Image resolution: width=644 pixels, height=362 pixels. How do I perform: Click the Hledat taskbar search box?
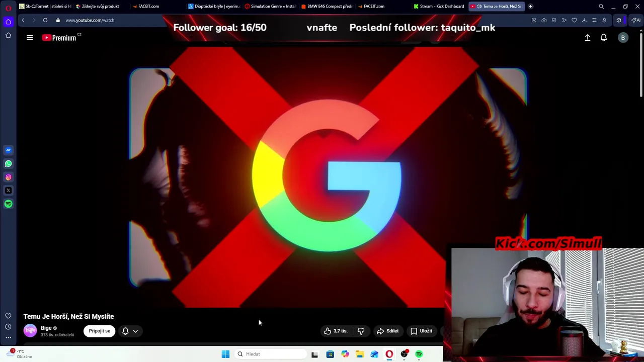(x=271, y=354)
